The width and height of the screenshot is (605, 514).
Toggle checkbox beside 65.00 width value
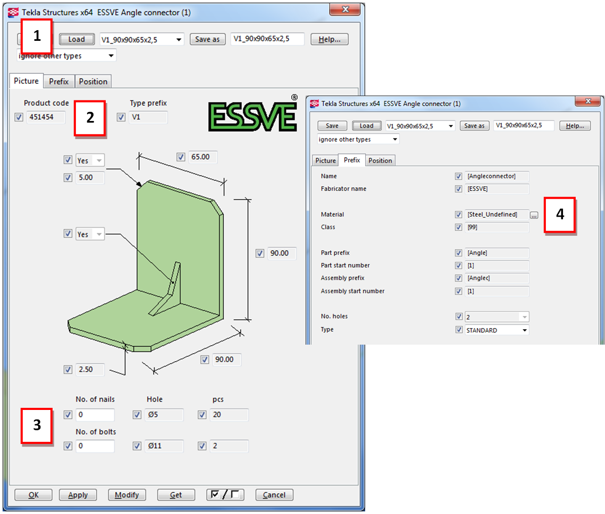click(x=181, y=157)
